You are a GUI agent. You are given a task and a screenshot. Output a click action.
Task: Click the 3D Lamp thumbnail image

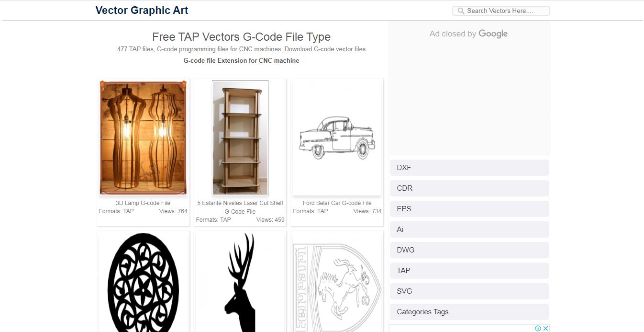click(143, 137)
